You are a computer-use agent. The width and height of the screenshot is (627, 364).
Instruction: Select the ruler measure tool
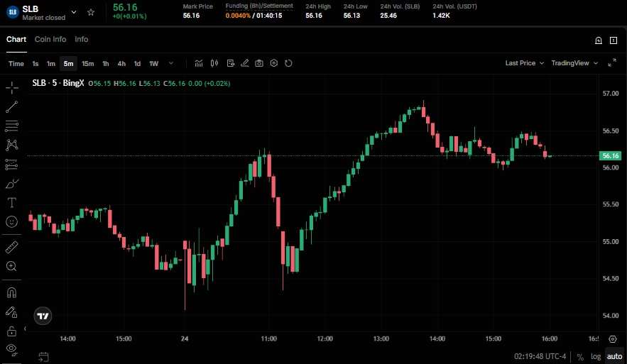click(11, 247)
